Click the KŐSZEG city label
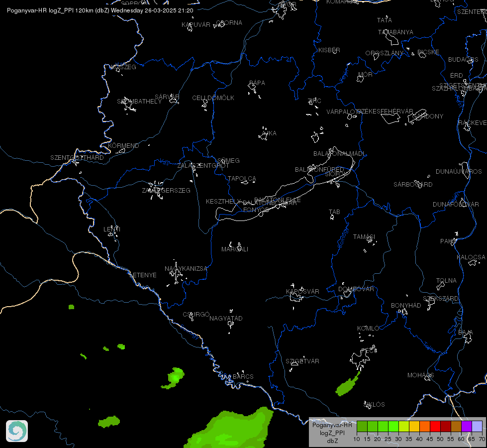Viewport: 487px width, 448px height. pyautogui.click(x=123, y=67)
